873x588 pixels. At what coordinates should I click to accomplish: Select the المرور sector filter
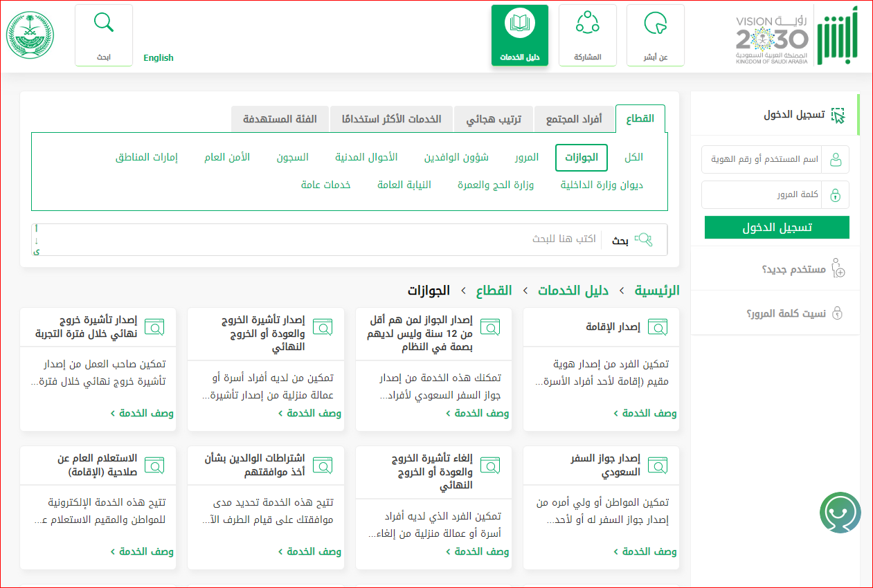[x=526, y=158]
